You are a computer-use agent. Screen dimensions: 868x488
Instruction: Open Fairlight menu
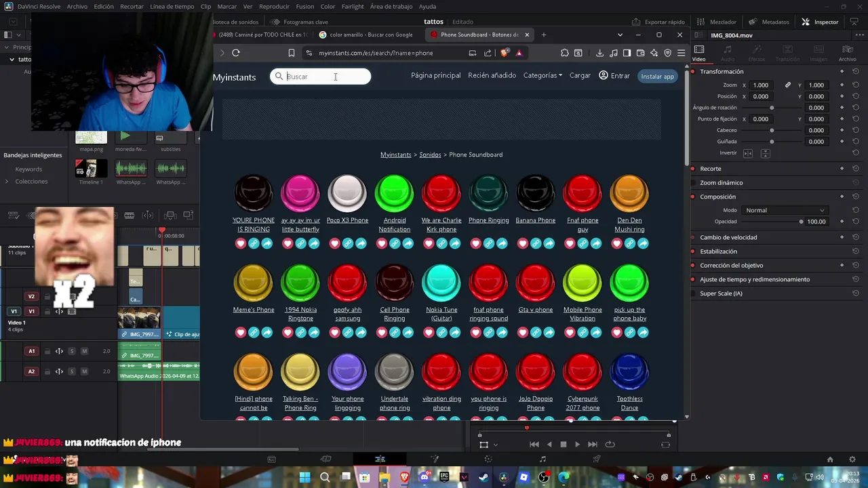353,6
